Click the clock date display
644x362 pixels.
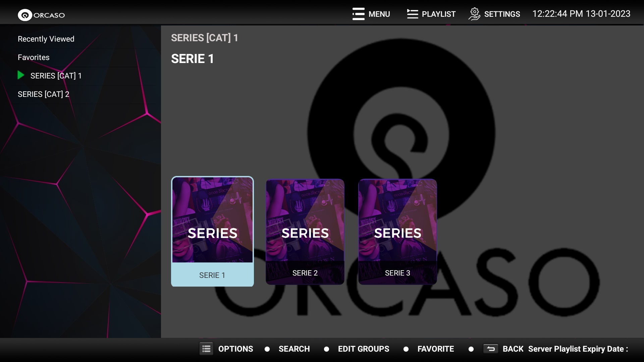(x=581, y=14)
